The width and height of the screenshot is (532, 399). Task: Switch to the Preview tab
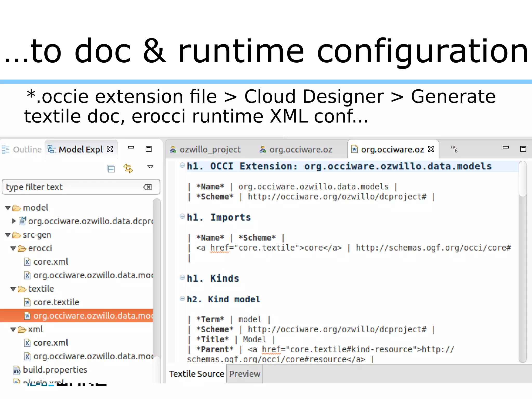(244, 374)
